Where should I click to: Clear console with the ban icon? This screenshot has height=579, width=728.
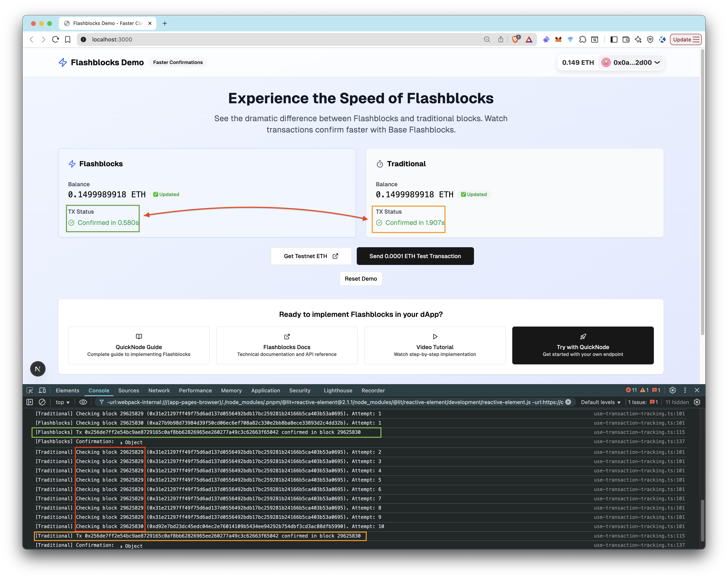(x=42, y=402)
